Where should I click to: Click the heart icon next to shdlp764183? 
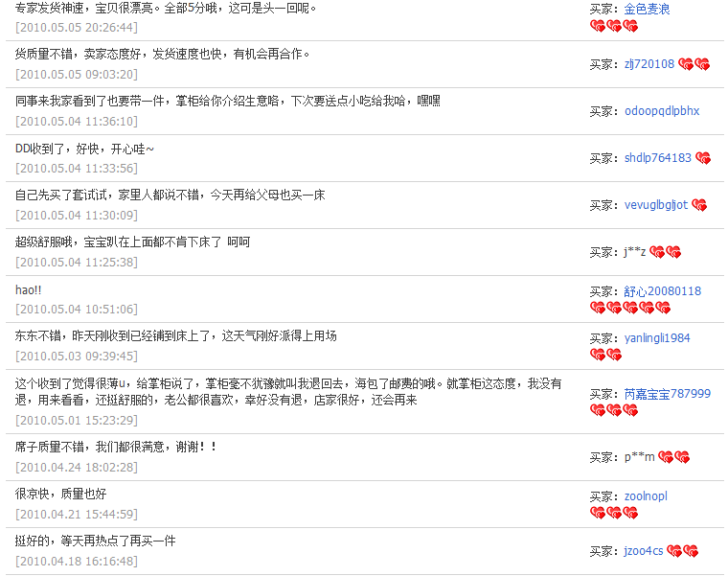tap(703, 158)
